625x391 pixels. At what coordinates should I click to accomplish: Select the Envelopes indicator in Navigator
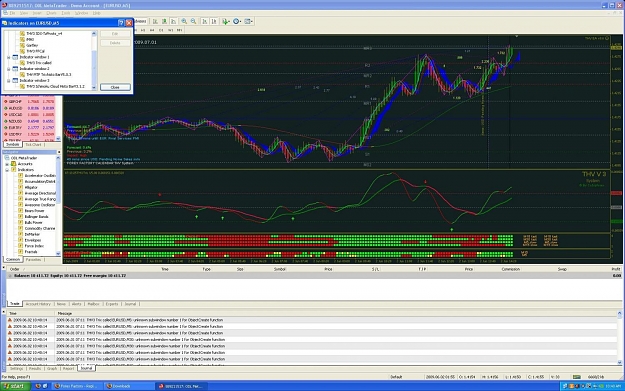[33, 240]
